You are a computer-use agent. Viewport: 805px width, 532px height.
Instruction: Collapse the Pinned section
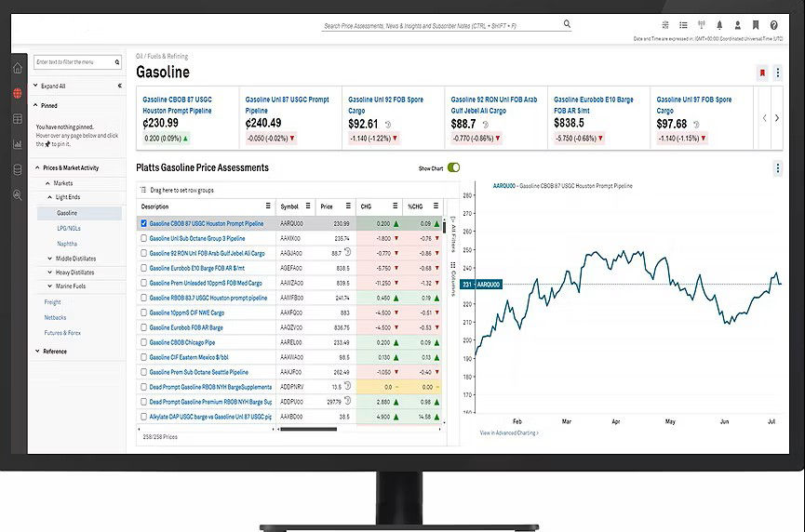point(36,106)
